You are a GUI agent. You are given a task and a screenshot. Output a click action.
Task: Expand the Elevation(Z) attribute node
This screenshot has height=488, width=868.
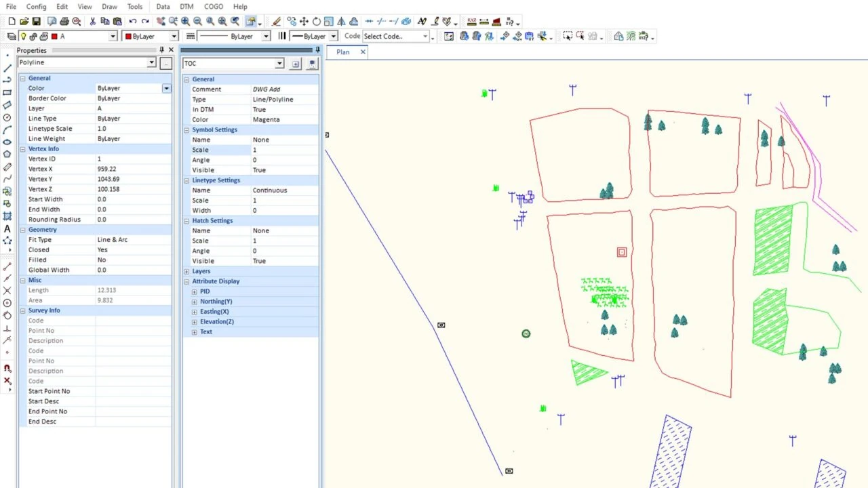(x=194, y=322)
